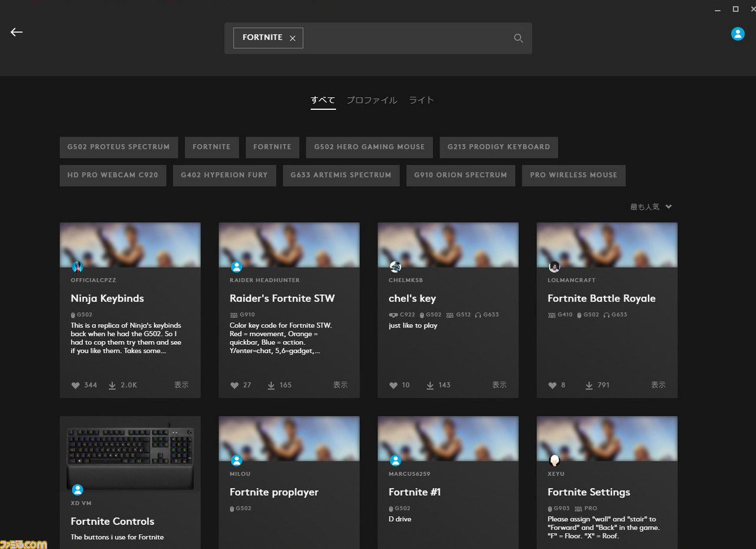The width and height of the screenshot is (756, 549).
Task: Switch to the すべて tab
Action: (x=323, y=100)
